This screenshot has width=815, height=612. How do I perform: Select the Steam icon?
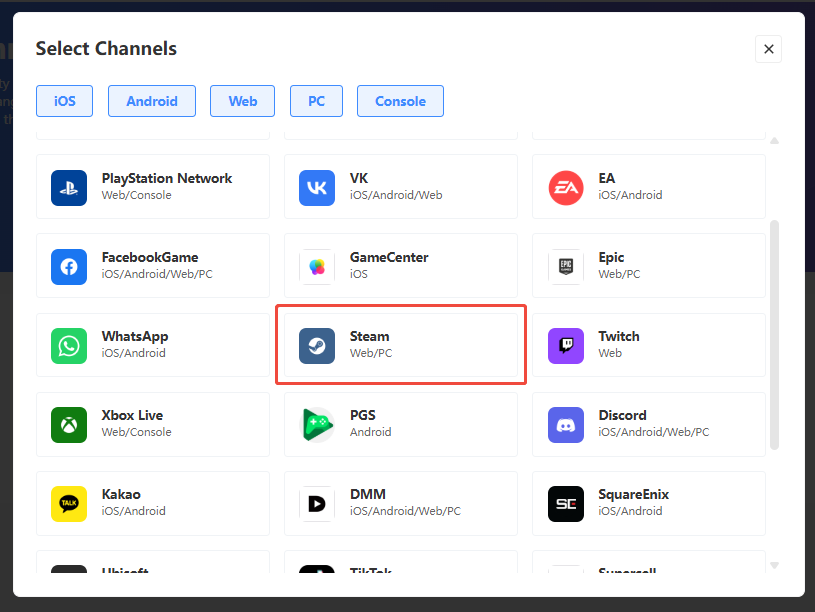click(x=317, y=345)
